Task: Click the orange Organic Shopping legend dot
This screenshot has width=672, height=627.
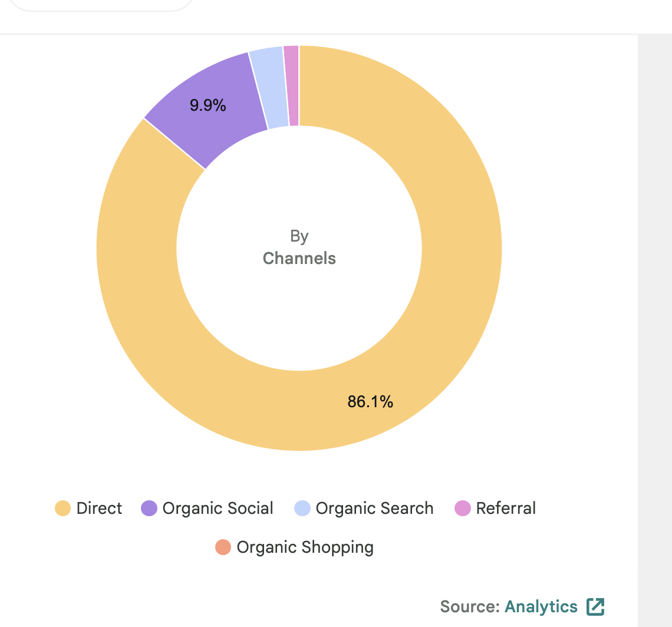Action: 223,547
